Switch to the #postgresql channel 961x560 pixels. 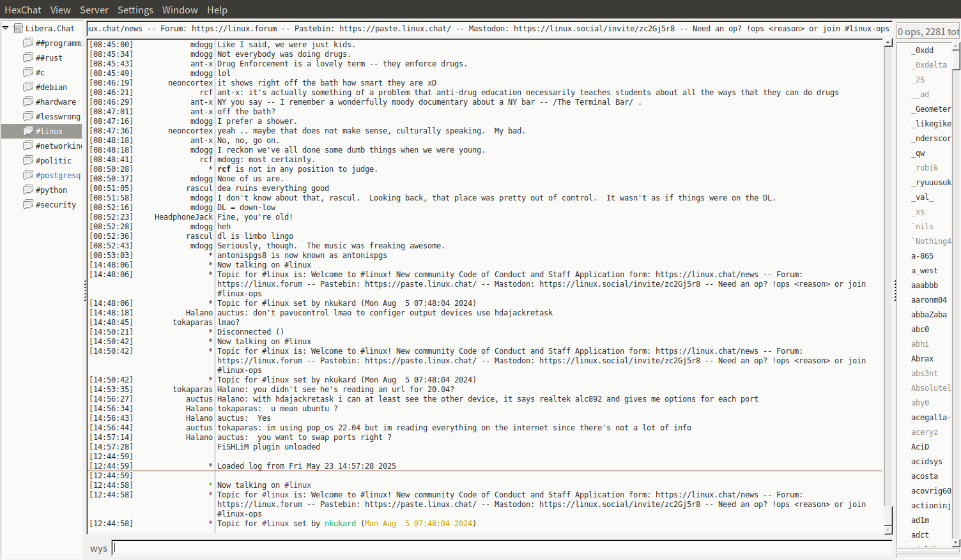pyautogui.click(x=58, y=175)
